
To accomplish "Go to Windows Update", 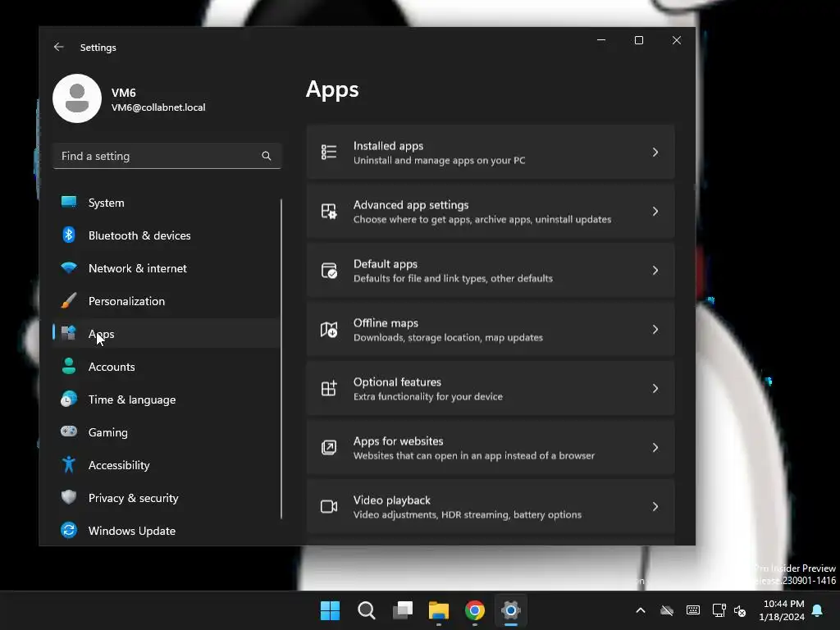I will coord(166,531).
